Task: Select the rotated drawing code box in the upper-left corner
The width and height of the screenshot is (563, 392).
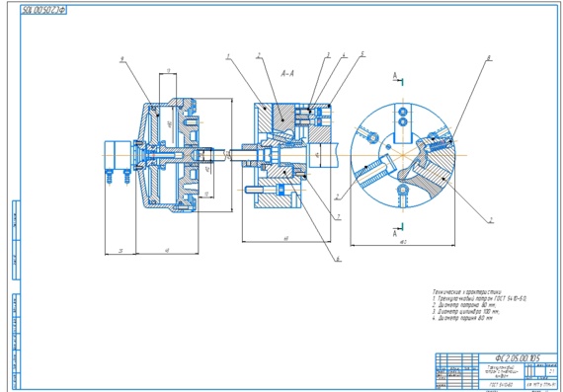Action: tap(44, 10)
